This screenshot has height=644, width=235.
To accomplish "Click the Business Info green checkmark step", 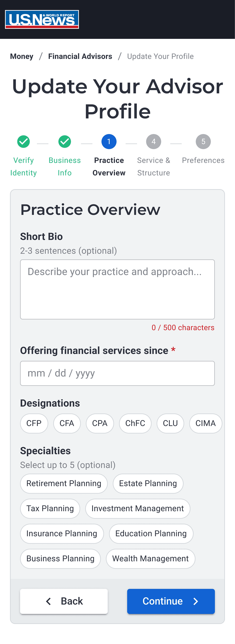I will [x=65, y=141].
